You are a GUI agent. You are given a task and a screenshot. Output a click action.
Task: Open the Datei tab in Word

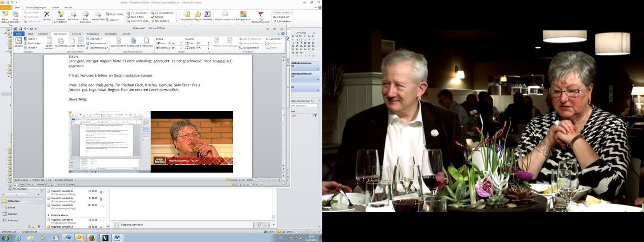(x=19, y=34)
